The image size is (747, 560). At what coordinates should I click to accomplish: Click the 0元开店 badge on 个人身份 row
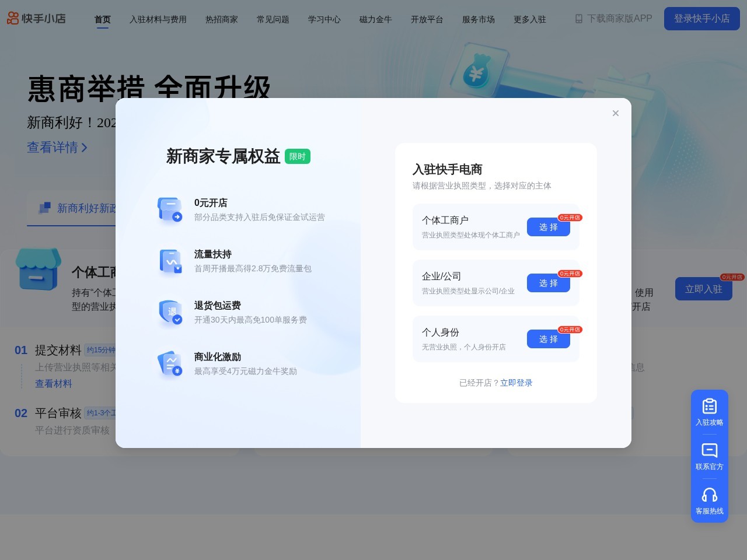[570, 330]
